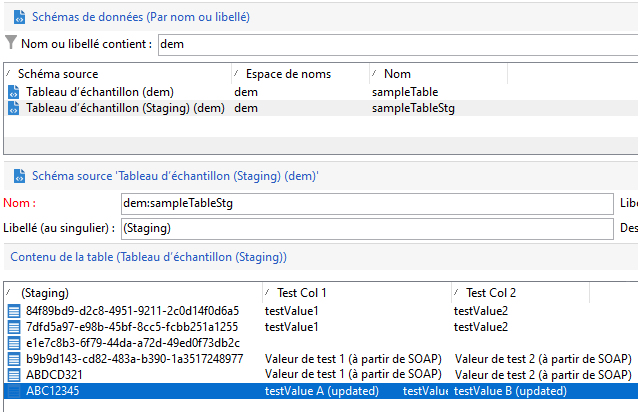Image resolution: width=638 pixels, height=412 pixels.
Task: Sort schemas by the Nom column
Action: (x=397, y=74)
